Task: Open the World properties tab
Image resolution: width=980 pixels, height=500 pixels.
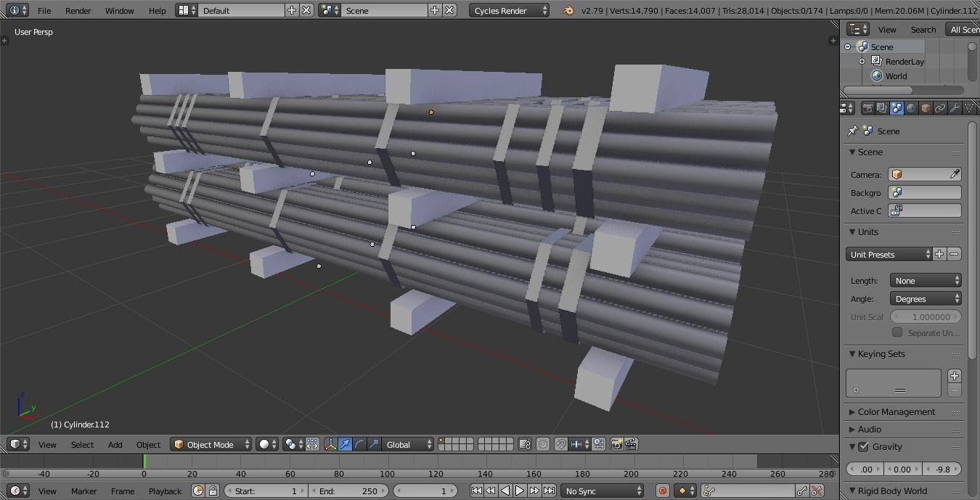Action: tap(912, 107)
